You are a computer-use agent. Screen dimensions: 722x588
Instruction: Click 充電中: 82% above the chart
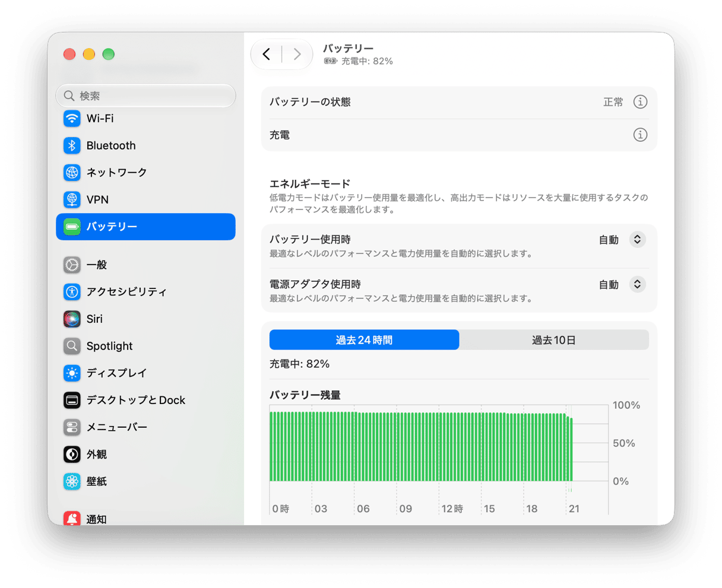(x=300, y=364)
